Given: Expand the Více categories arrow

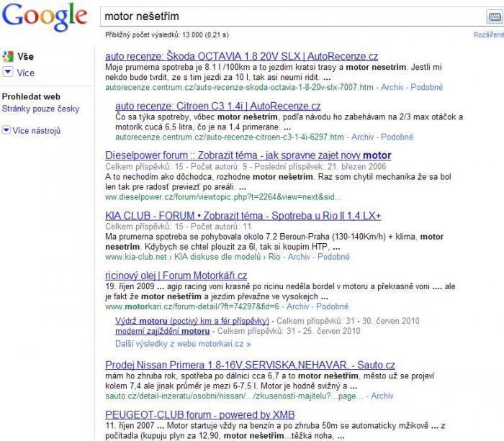Looking at the screenshot, I should 7,72.
